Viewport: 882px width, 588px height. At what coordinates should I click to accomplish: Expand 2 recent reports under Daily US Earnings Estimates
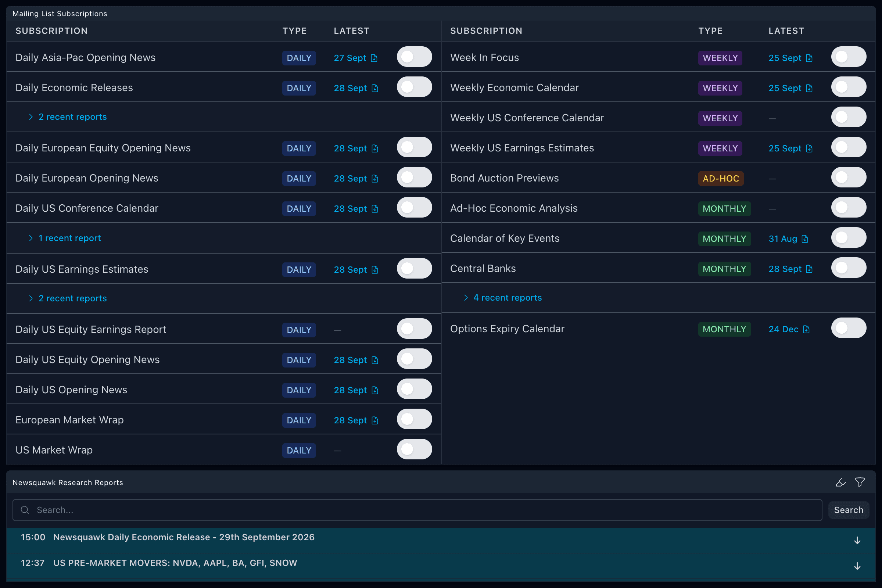[68, 298]
